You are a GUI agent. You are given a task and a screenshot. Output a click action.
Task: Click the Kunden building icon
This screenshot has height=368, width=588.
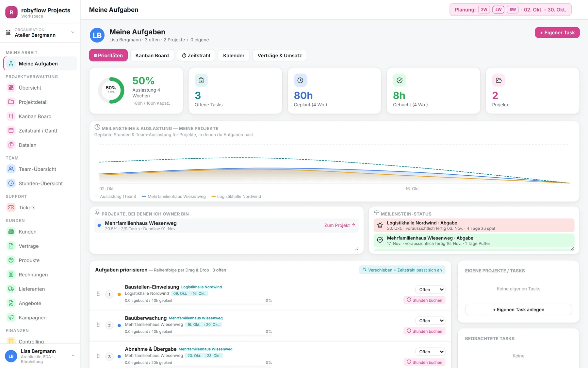pos(11,232)
